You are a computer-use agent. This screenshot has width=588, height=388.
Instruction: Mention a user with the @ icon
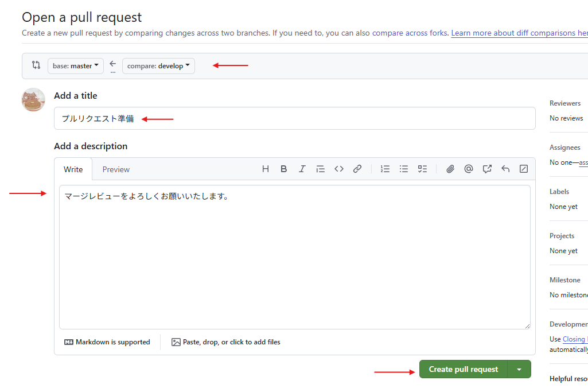click(469, 169)
